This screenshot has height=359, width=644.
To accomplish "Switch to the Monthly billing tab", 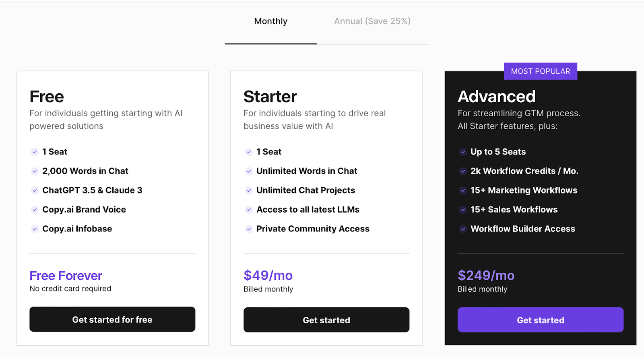I will coord(270,21).
